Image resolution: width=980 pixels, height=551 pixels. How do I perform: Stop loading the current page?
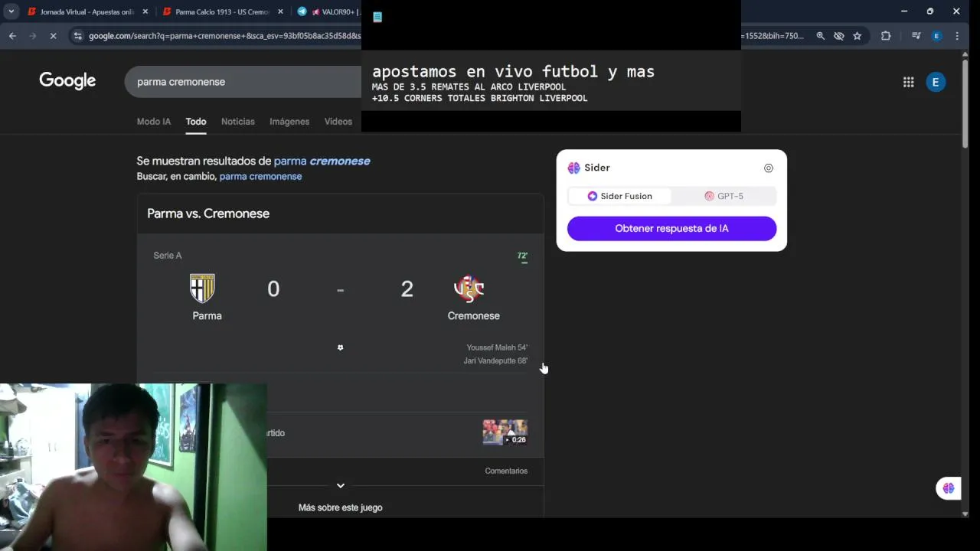pyautogui.click(x=53, y=36)
